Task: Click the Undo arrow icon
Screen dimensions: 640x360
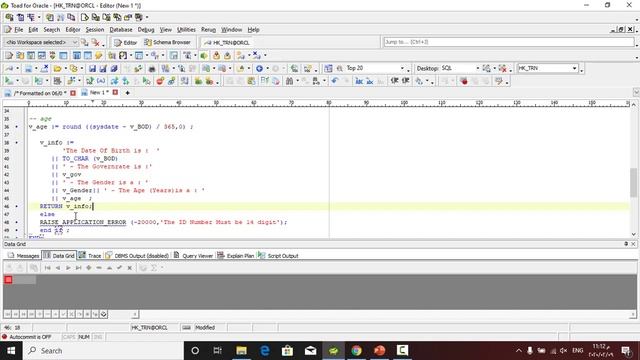Action: (335, 81)
